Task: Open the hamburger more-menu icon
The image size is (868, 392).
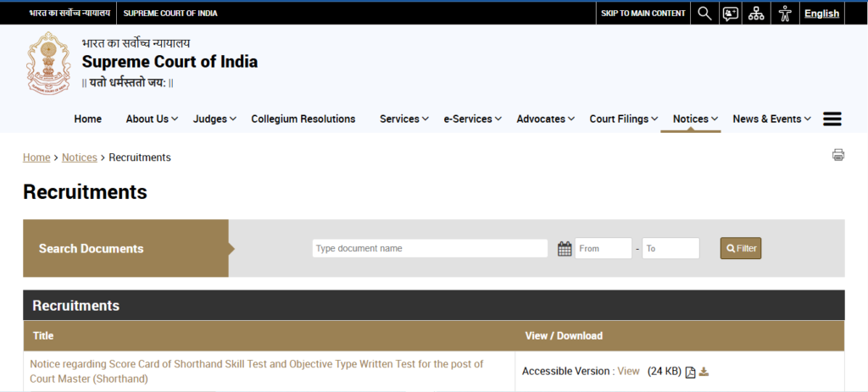Action: click(x=832, y=119)
